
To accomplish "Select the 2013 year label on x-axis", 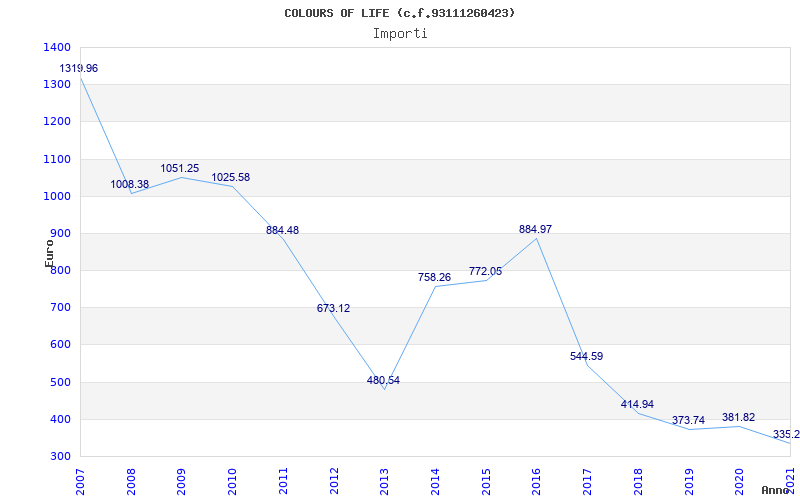I will point(385,479).
